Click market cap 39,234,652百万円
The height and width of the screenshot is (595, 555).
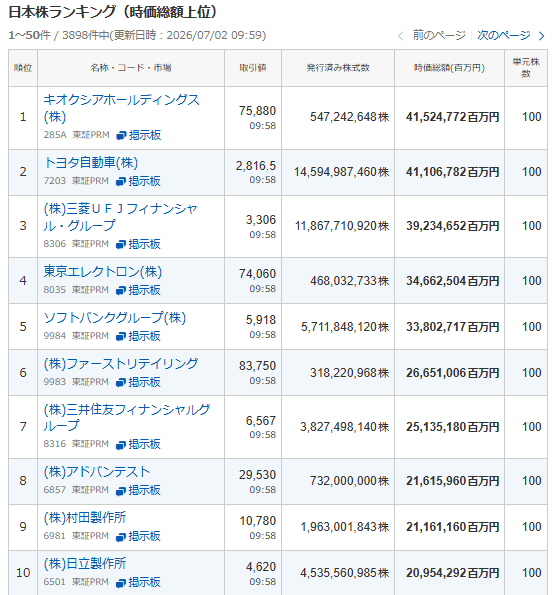click(452, 226)
